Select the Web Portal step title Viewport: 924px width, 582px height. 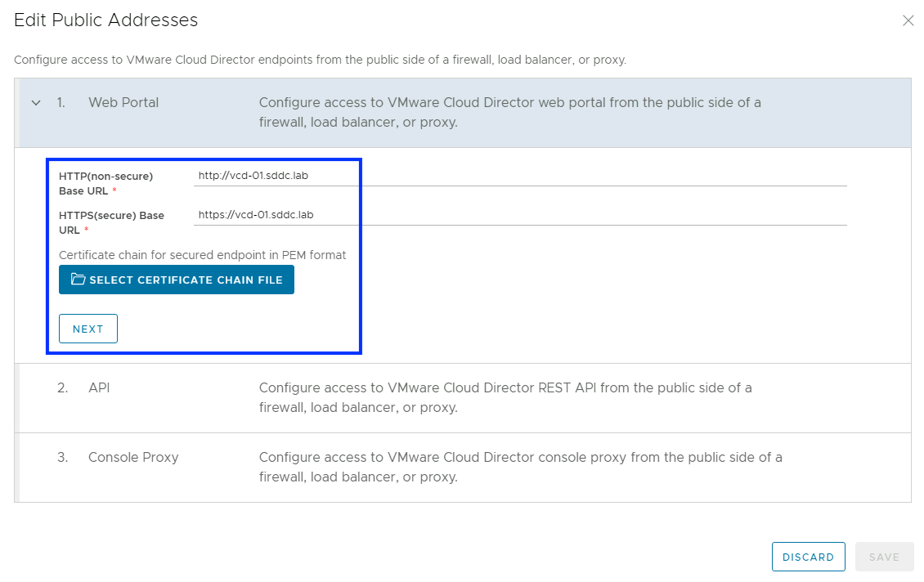point(123,103)
